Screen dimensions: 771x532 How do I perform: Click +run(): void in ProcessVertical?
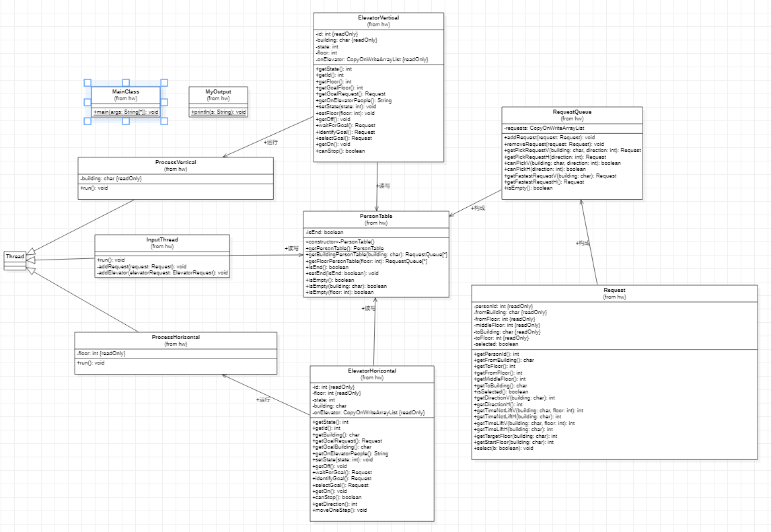click(x=94, y=188)
